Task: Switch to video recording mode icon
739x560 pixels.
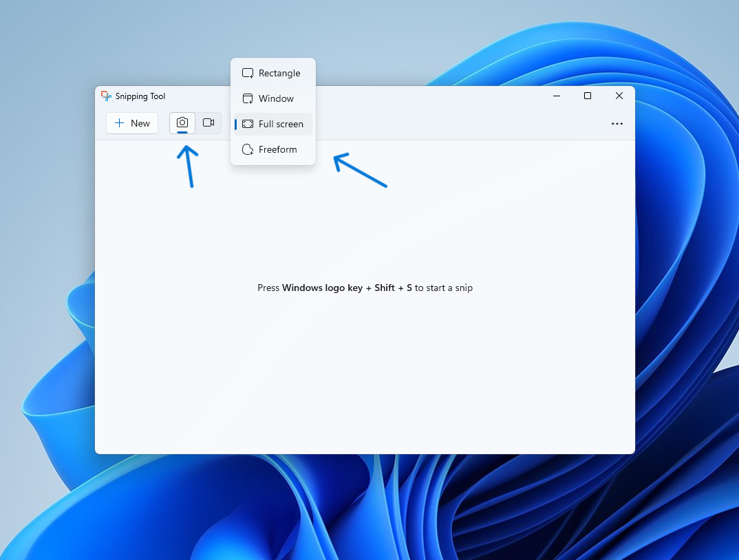Action: tap(208, 122)
